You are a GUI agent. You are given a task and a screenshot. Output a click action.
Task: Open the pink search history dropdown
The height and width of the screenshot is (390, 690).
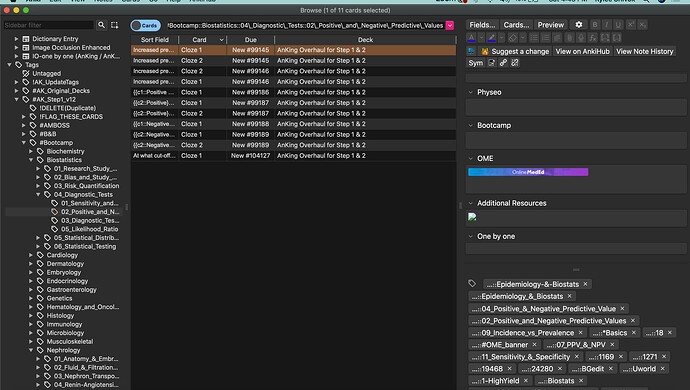[x=450, y=26]
